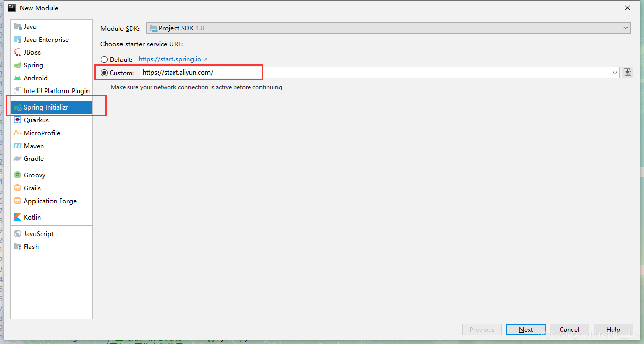Select the Java Enterprise icon

(18, 40)
